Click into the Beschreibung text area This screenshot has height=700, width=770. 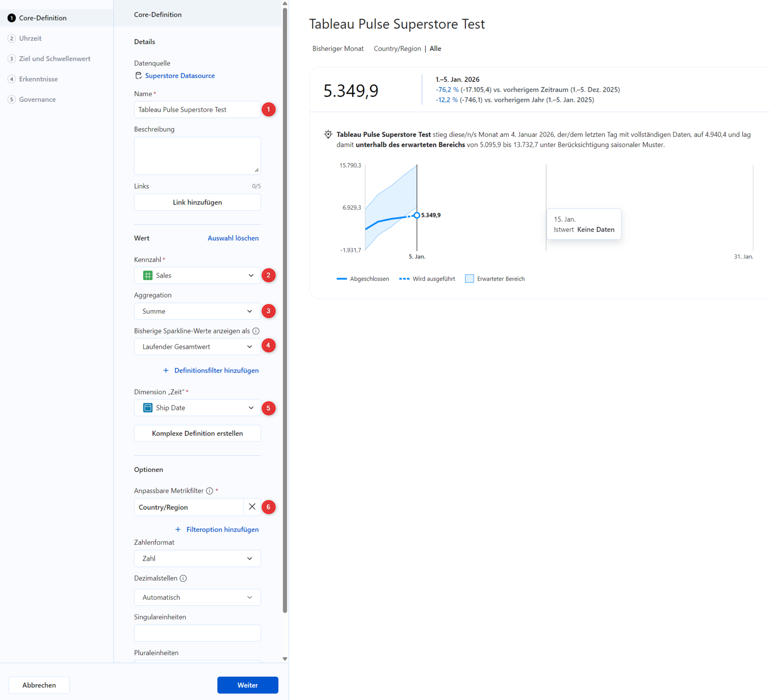pos(197,156)
